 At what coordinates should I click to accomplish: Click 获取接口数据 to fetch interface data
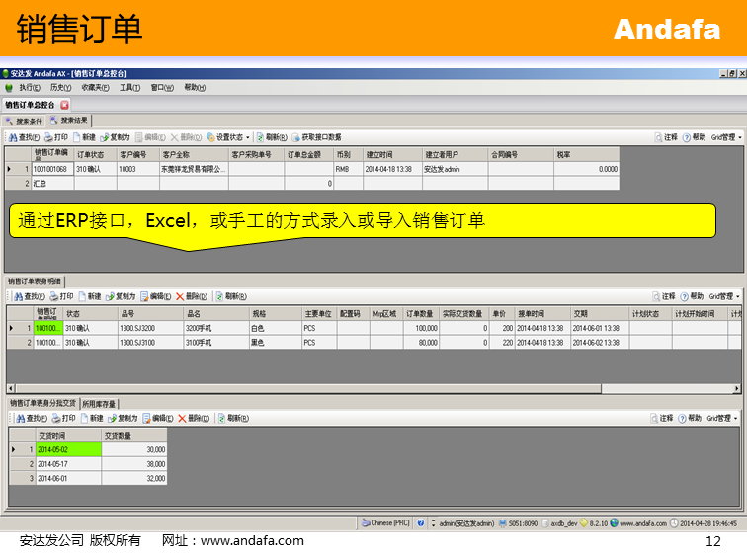316,137
